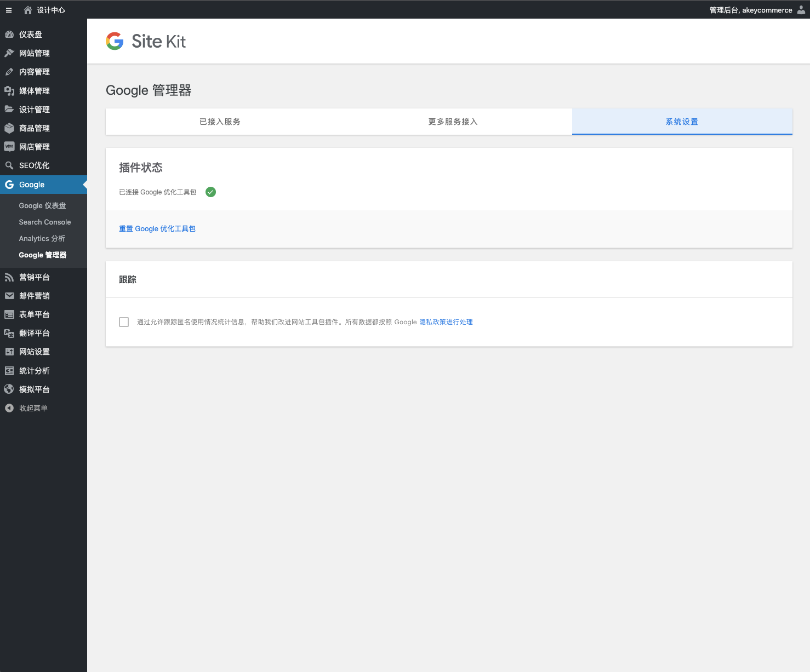810x672 pixels.
Task: Open SEO优化 sidebar label
Action: tap(34, 165)
